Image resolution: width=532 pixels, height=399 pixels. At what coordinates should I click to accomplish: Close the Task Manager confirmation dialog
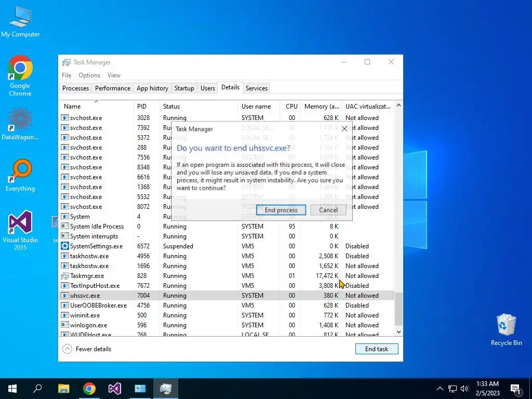click(x=344, y=129)
